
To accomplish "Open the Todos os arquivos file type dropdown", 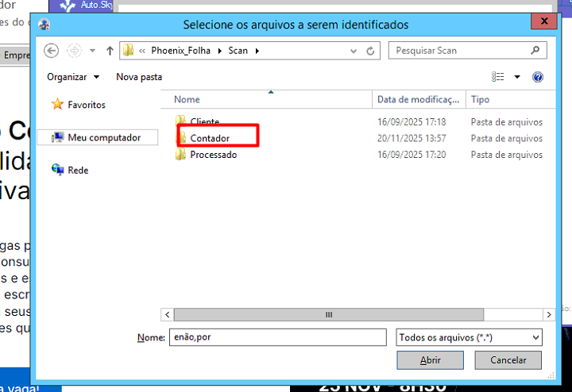I will coord(470,337).
